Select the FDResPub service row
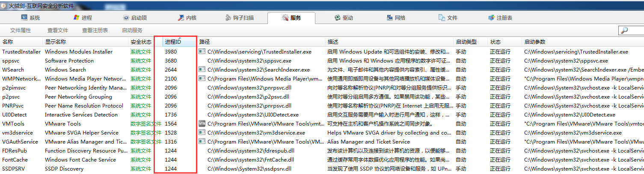The image size is (644, 174). 322,150
